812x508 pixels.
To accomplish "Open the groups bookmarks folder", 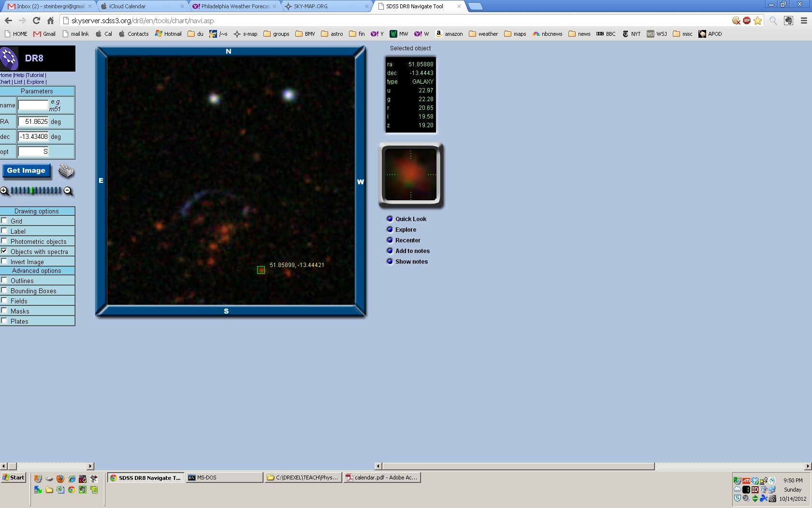I will pyautogui.click(x=276, y=34).
